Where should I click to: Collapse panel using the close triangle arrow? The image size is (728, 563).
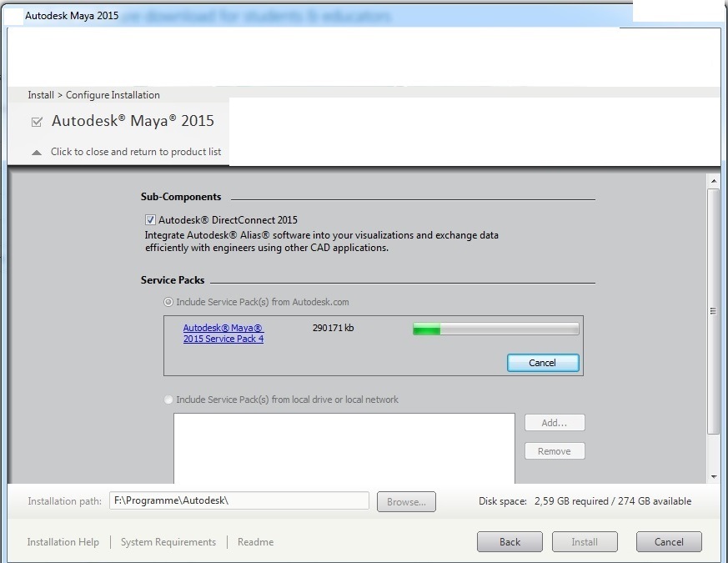click(37, 153)
